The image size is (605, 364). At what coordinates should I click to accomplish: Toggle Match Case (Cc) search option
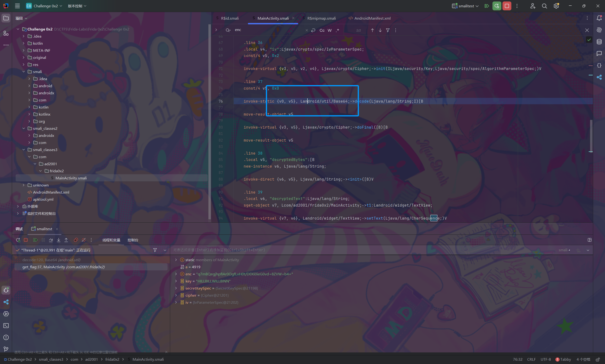pyautogui.click(x=322, y=30)
